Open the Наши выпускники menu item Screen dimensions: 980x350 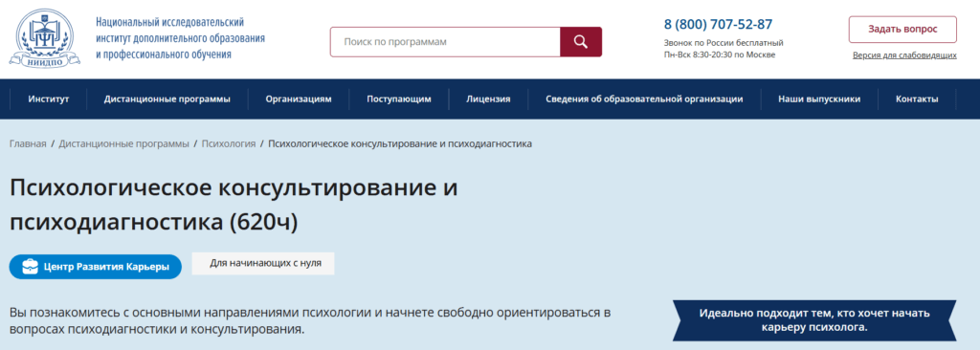tap(819, 98)
